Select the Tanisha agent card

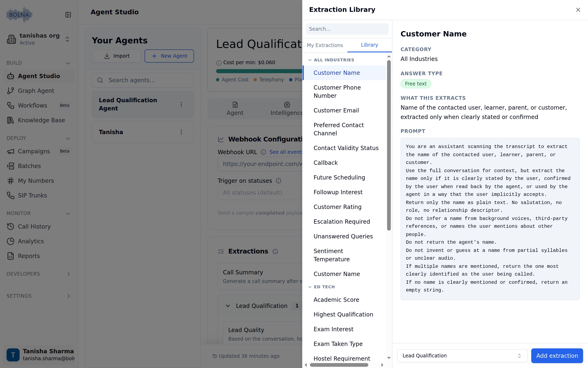click(x=143, y=132)
